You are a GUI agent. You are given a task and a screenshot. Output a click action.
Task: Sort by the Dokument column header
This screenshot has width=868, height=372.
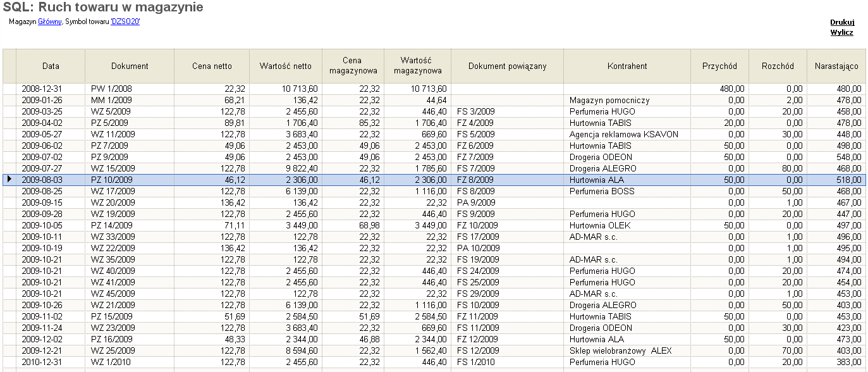click(130, 66)
